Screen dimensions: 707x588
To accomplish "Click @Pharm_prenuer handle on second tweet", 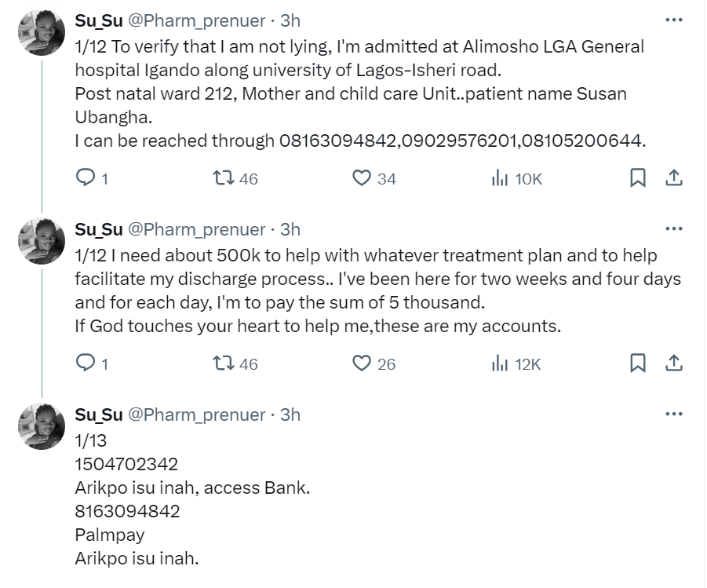I will point(196,229).
